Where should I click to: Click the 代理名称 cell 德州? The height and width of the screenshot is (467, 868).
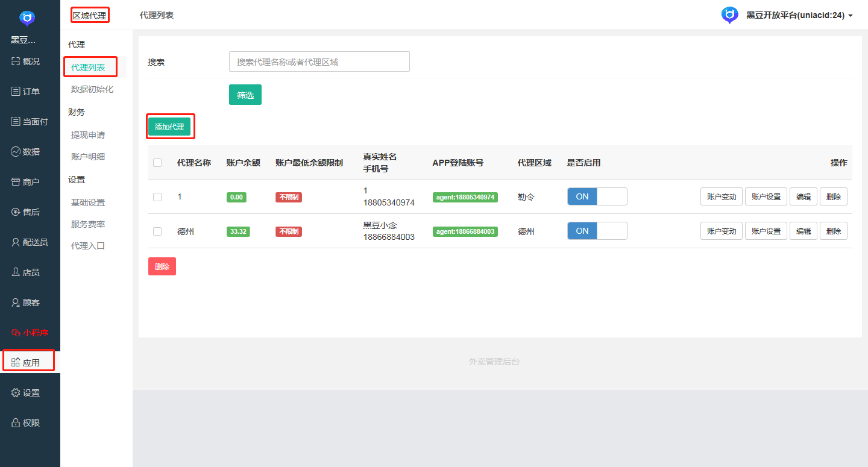click(186, 231)
